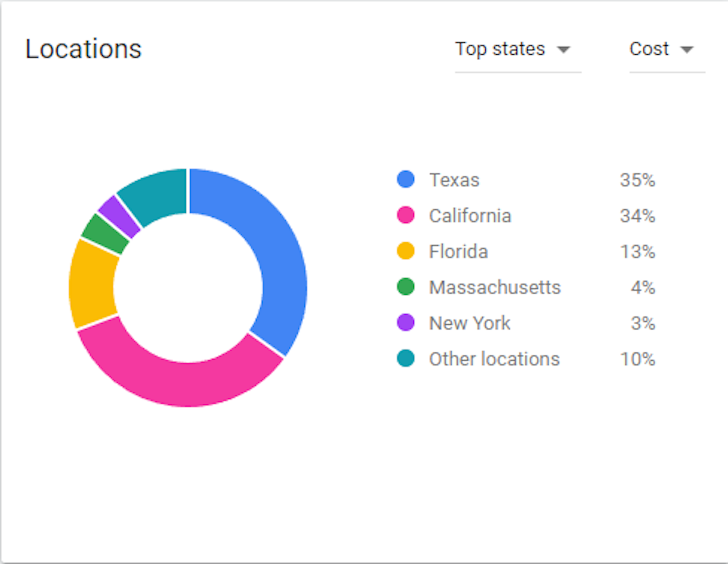Select the Top states dropdown arrow
Image resolution: width=728 pixels, height=564 pixels.
click(564, 49)
